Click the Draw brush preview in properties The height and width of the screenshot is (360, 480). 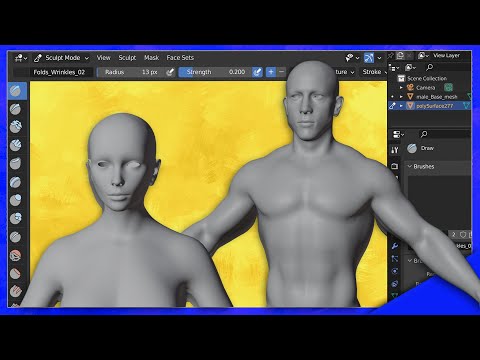(412, 148)
